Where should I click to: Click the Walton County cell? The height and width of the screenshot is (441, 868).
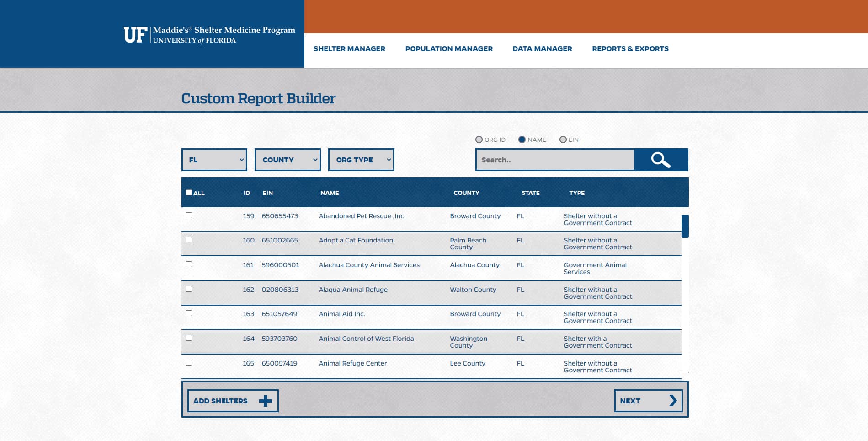click(473, 290)
